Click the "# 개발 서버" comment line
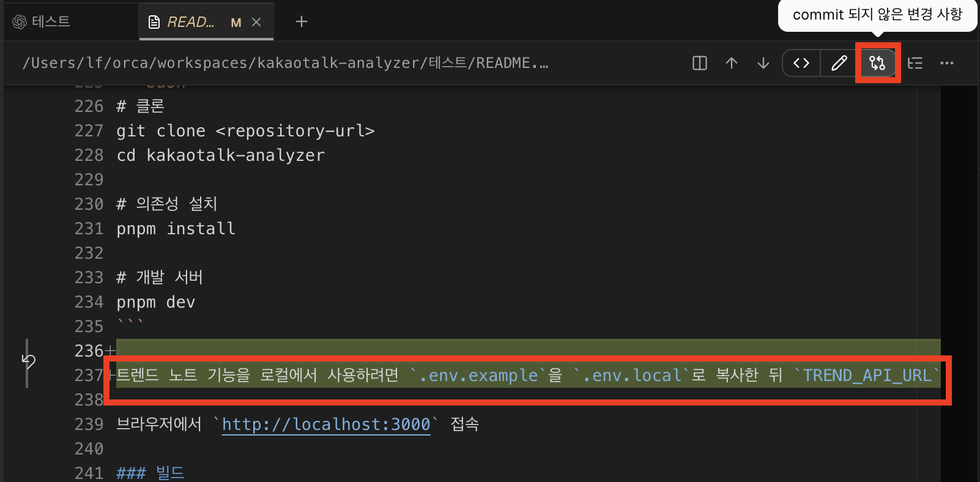Screen dimensions: 980x482 coord(160,278)
